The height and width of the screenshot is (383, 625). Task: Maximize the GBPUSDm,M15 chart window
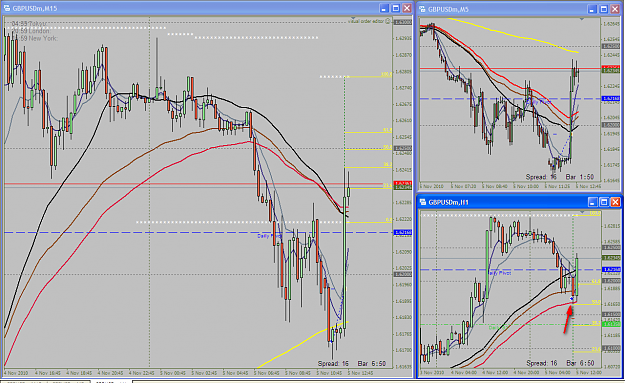(395, 8)
